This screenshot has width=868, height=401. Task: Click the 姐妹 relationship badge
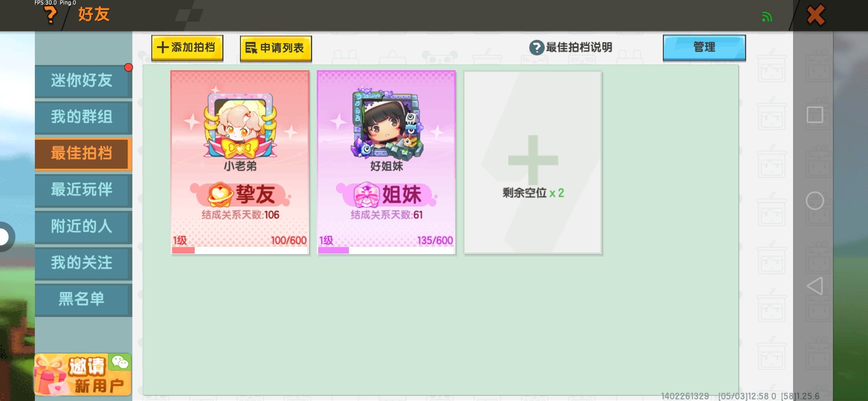pyautogui.click(x=387, y=194)
